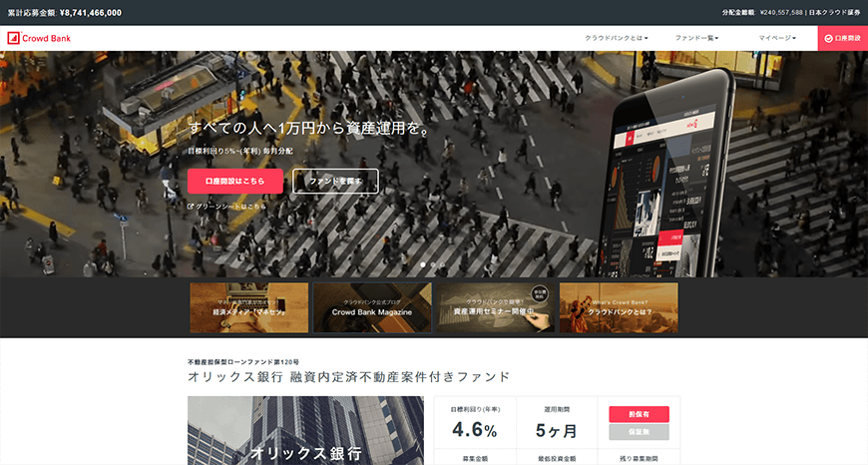Click the 分配金総額 ¥240,557,588 text
868x465 pixels.
point(761,12)
